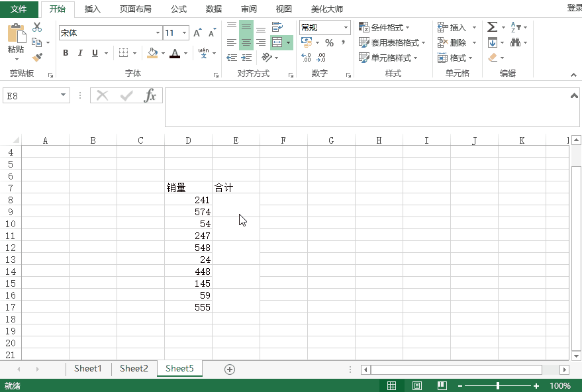582x392 pixels.
Task: Click the Comma Style icon
Action: click(x=344, y=42)
